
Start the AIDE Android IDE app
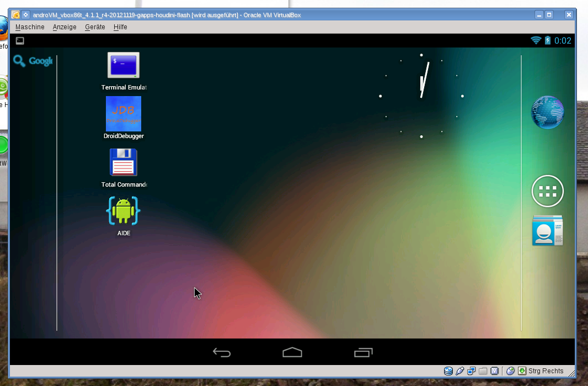[124, 211]
